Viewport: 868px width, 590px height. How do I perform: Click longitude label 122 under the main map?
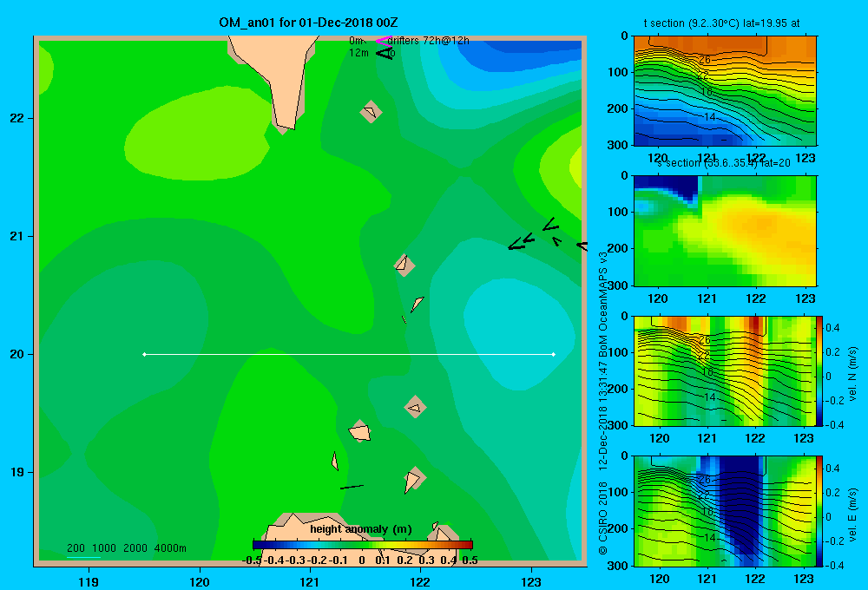point(420,581)
